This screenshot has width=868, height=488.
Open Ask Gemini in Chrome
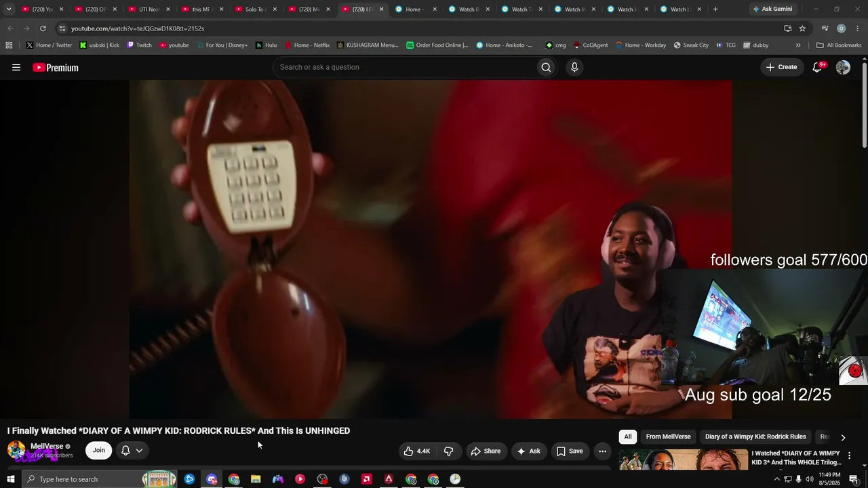click(772, 9)
